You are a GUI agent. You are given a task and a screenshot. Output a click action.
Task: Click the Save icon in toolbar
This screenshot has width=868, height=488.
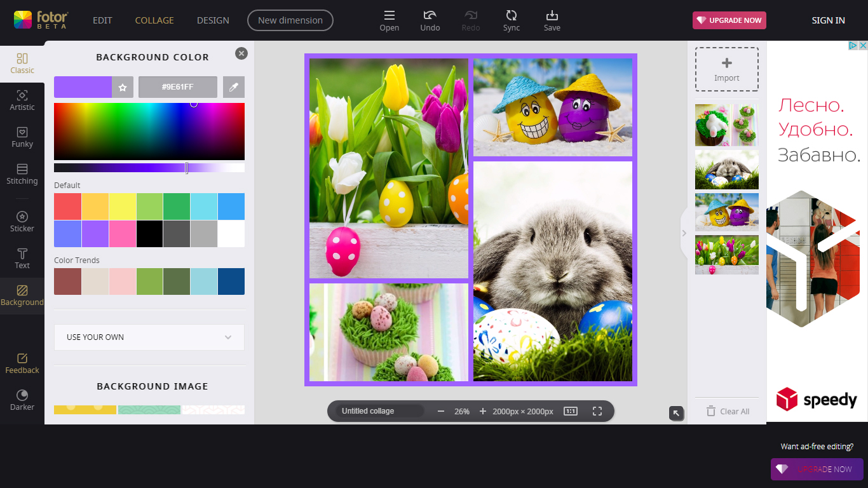tap(552, 20)
